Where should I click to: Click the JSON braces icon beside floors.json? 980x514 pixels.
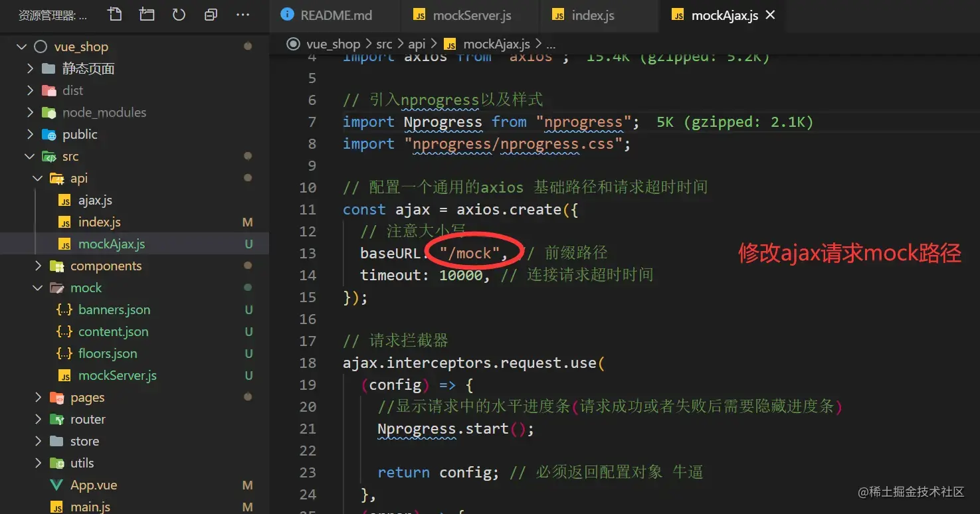pos(64,353)
